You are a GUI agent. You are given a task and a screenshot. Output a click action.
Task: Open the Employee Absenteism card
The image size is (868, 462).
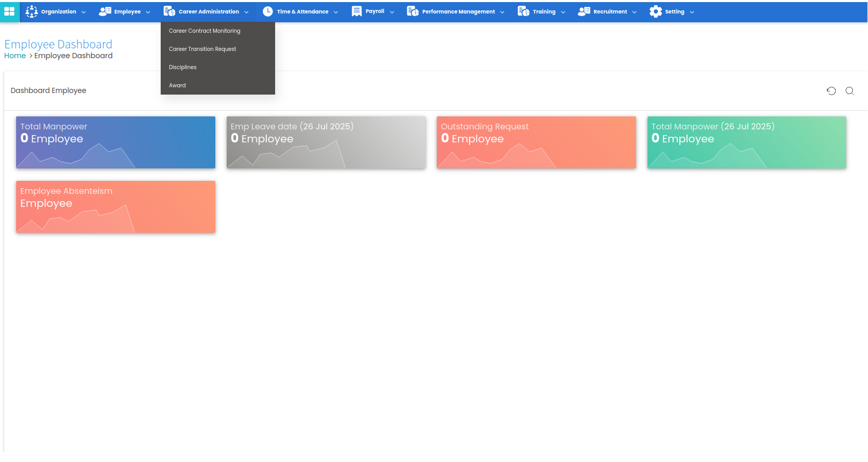tap(115, 207)
